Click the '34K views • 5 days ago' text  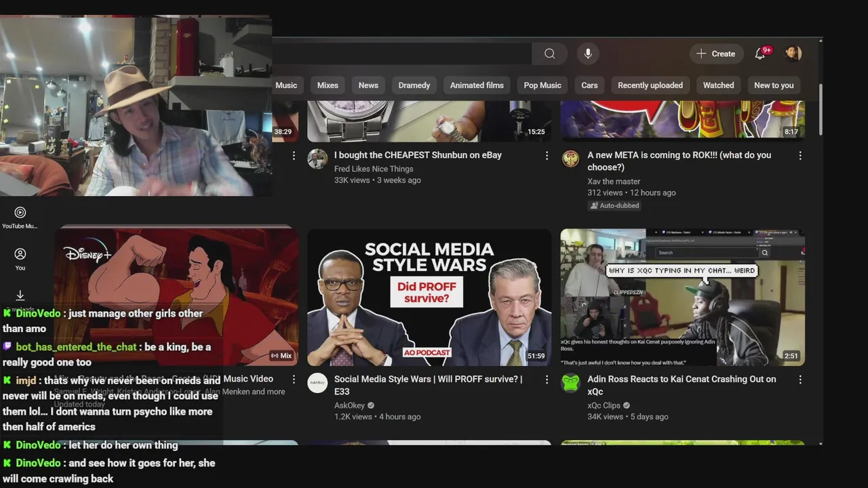(x=628, y=417)
